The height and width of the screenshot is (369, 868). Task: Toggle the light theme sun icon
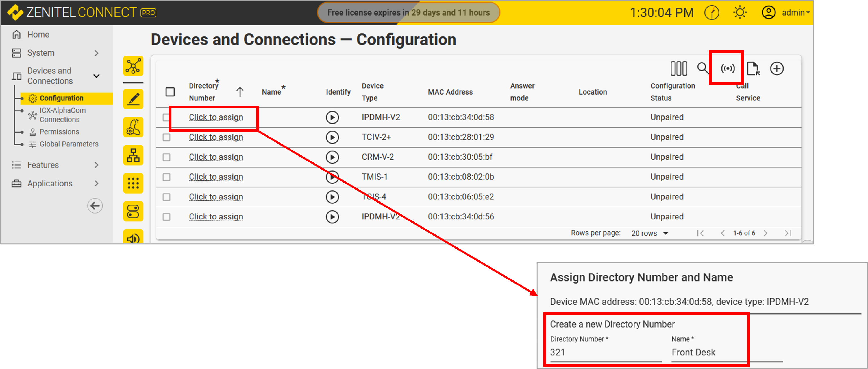point(739,13)
